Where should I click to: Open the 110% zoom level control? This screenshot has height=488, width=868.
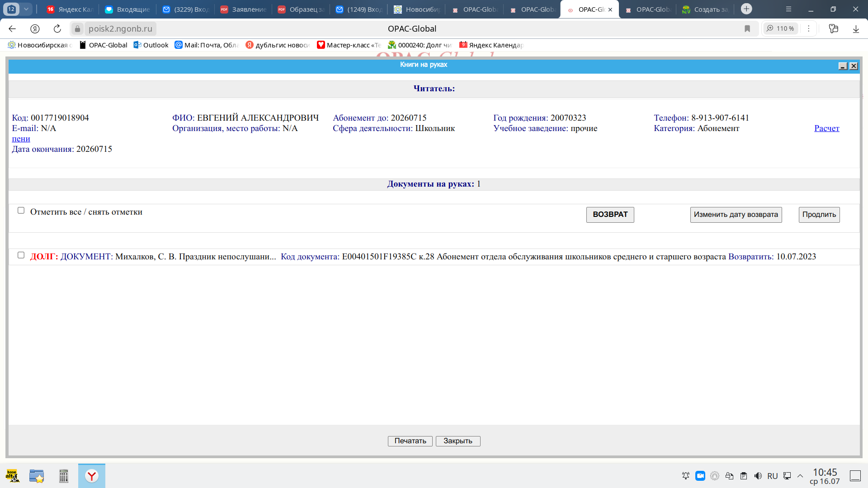781,28
